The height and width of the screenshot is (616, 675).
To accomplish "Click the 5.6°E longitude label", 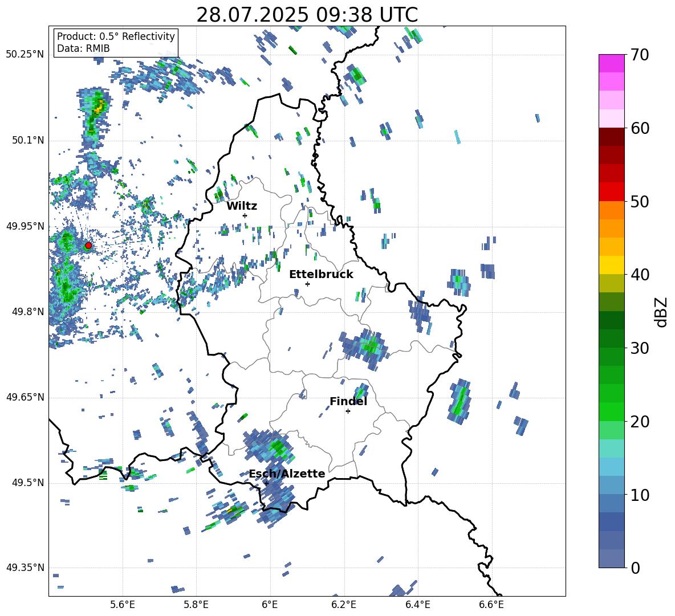I will 123,605.
